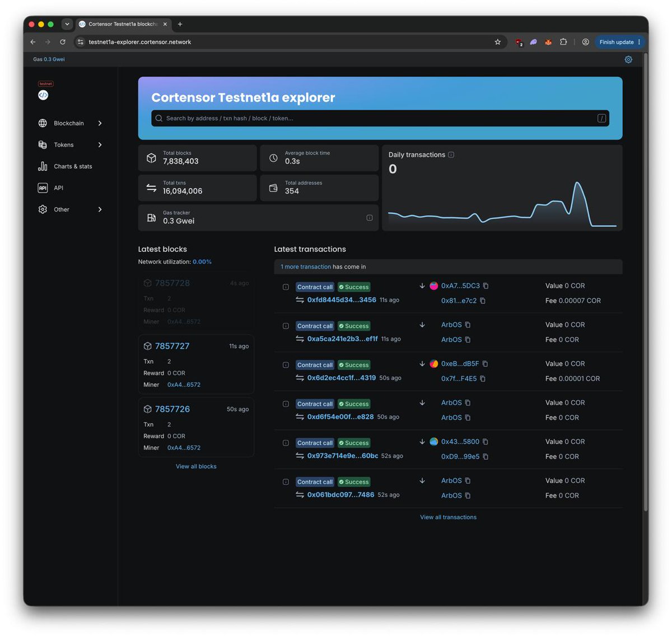This screenshot has width=672, height=637.
Task: Open sender address 0xeB...dB5F
Action: tap(460, 364)
